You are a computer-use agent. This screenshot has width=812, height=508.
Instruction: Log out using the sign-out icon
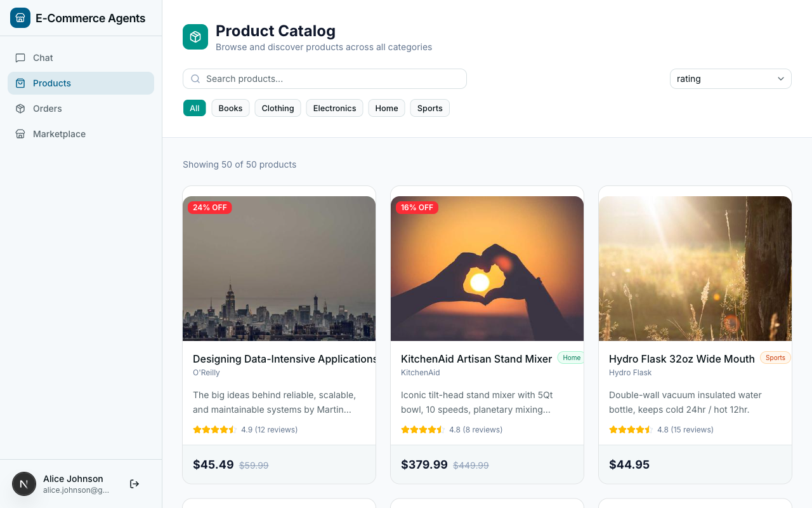point(134,483)
